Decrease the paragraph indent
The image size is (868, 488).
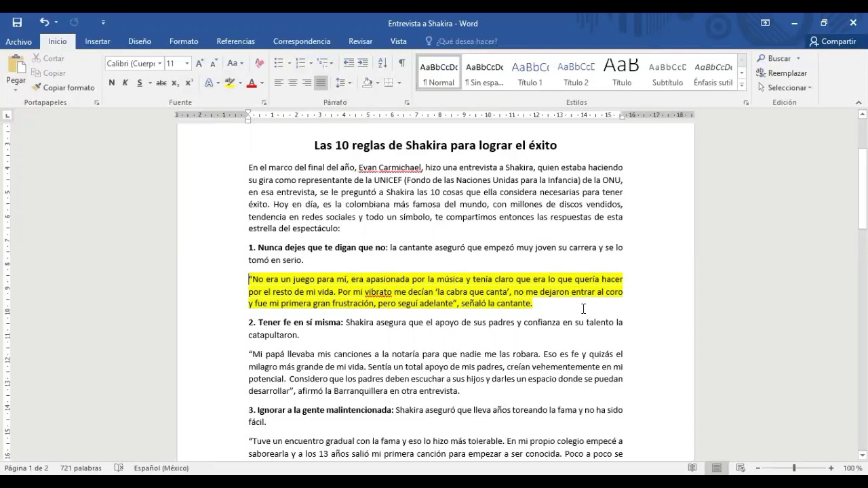[349, 63]
